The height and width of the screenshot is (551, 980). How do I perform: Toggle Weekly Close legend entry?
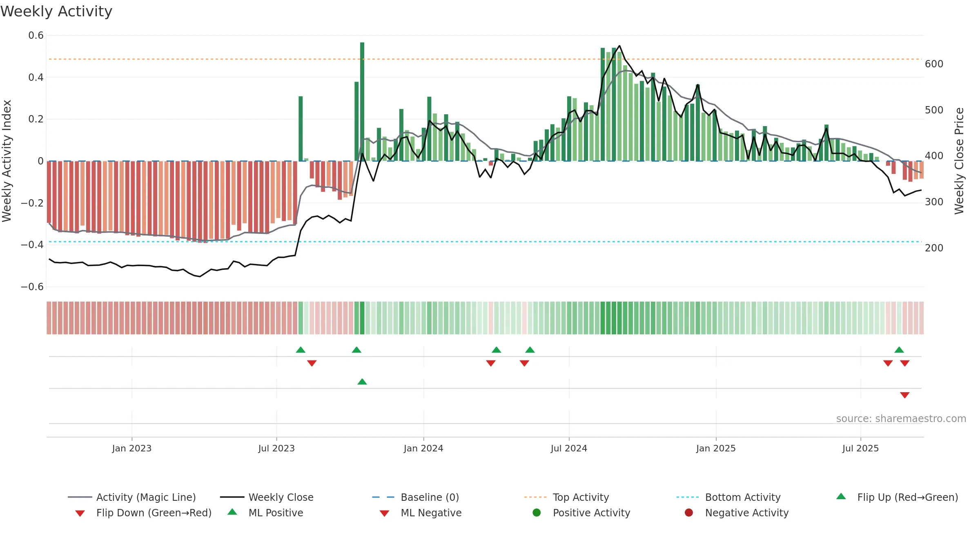pyautogui.click(x=267, y=497)
